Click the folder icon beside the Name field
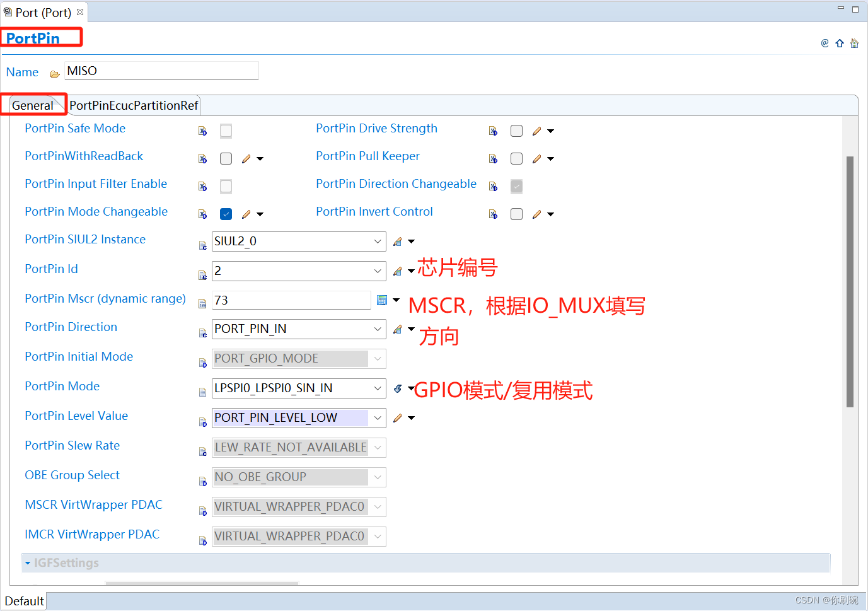The height and width of the screenshot is (611, 868). pos(55,73)
